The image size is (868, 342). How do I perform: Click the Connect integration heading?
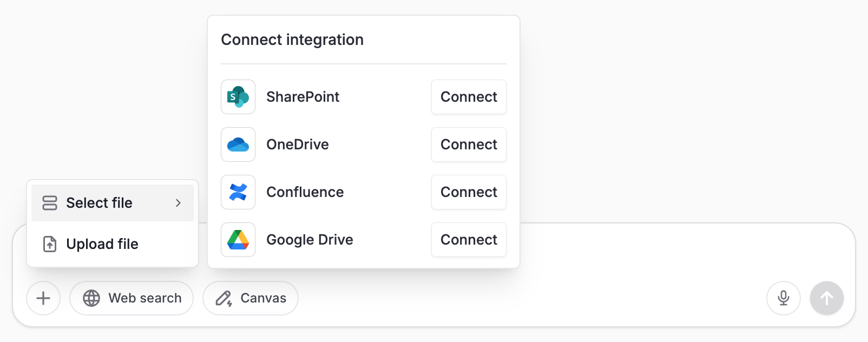click(292, 40)
